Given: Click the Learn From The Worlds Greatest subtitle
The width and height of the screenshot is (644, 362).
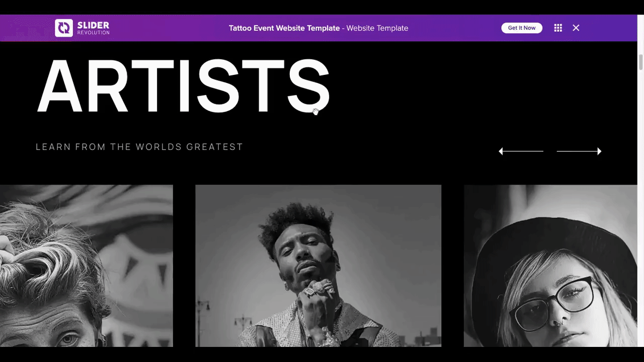Looking at the screenshot, I should [139, 147].
